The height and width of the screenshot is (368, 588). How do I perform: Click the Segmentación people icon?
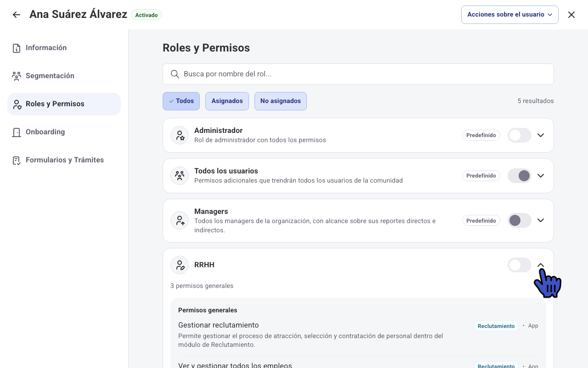tap(17, 76)
